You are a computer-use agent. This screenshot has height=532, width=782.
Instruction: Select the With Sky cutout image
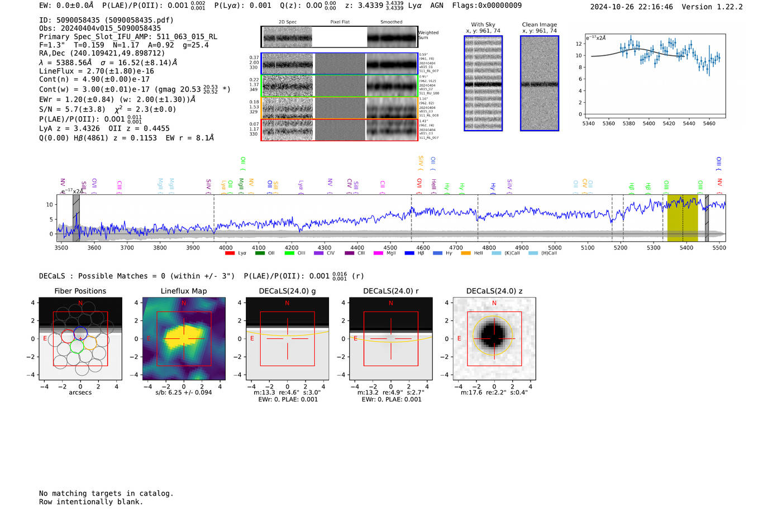(x=483, y=83)
